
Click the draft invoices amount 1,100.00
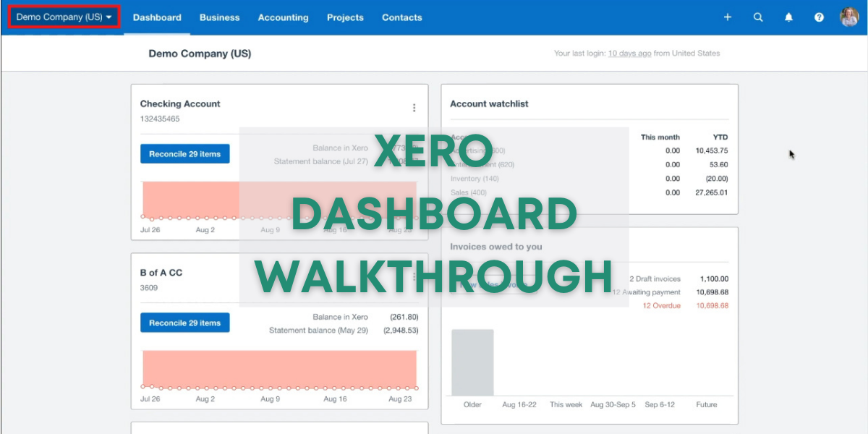[714, 279]
